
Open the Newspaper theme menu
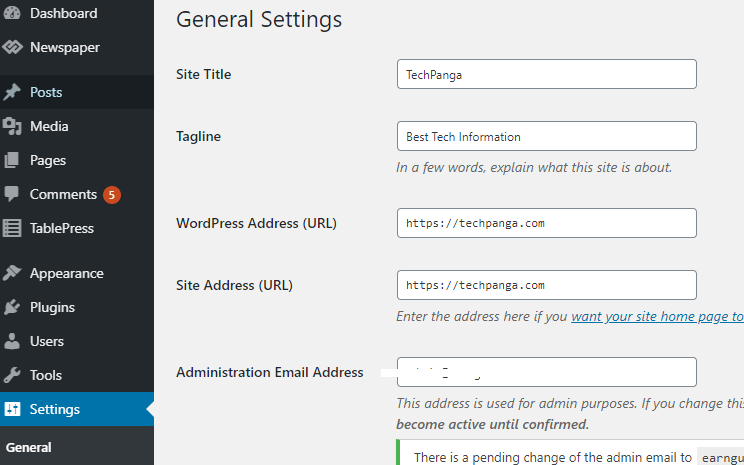(x=77, y=47)
